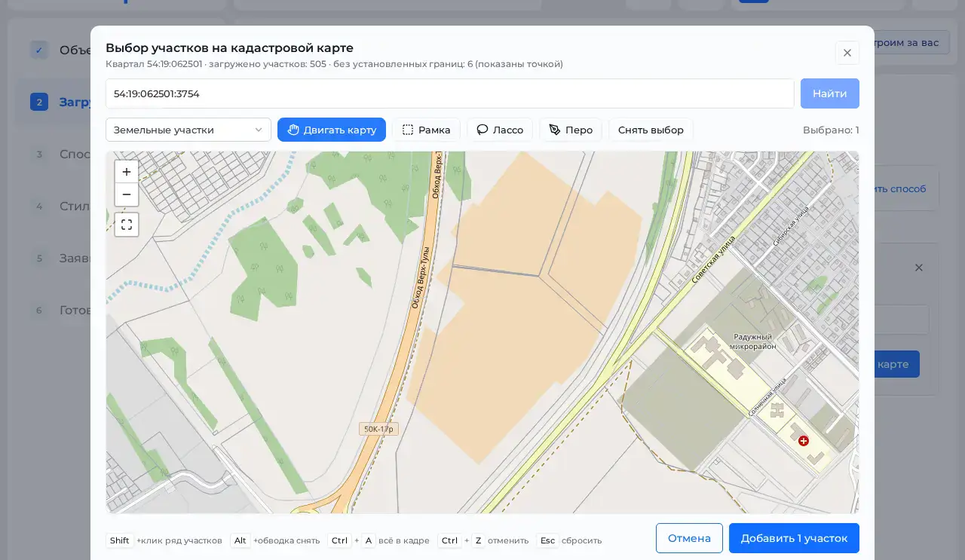Click the Выбрано: 1 counter text
Viewport: 965px width, 560px height.
(x=831, y=130)
